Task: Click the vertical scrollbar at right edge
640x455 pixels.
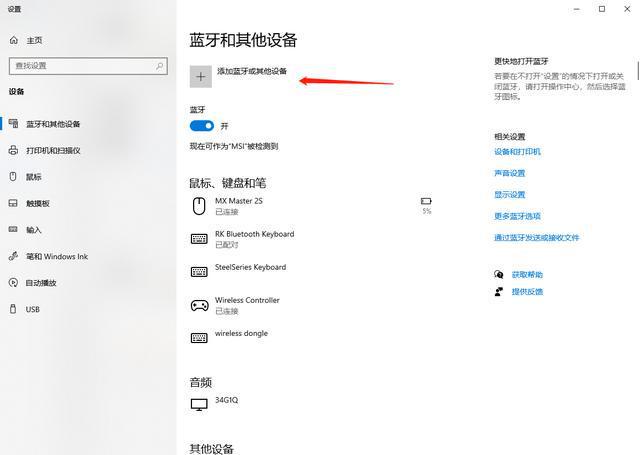Action: [x=638, y=71]
